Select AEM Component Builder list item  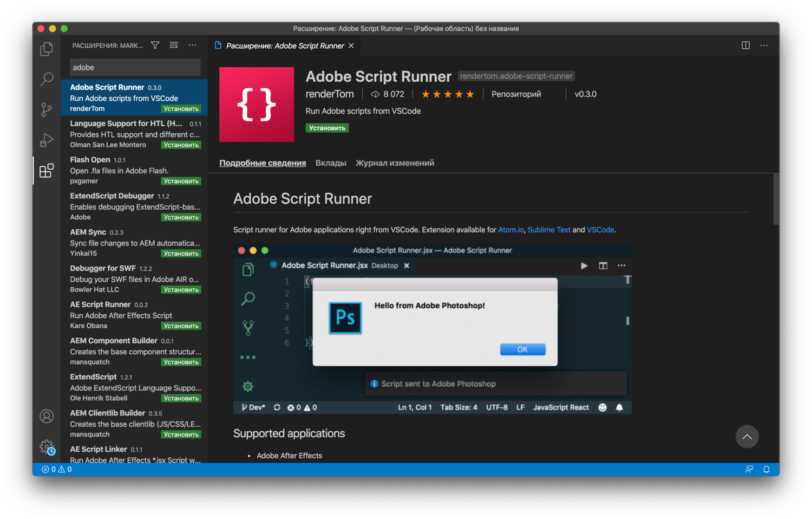click(x=134, y=351)
